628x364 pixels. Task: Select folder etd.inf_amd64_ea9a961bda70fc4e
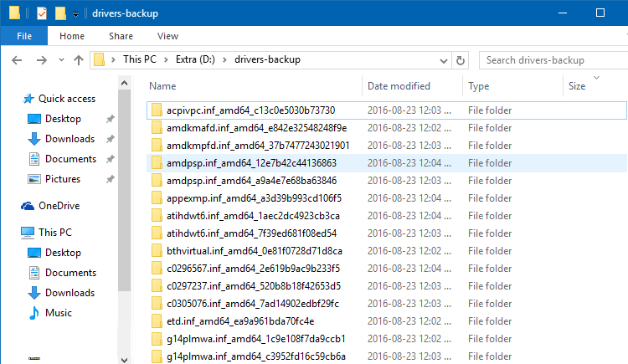point(387,321)
